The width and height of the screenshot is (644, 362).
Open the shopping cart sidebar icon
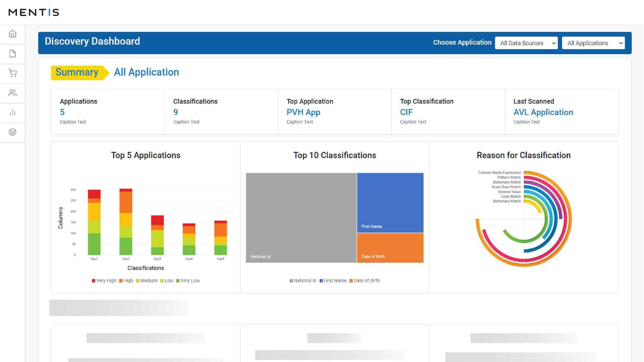pyautogui.click(x=12, y=73)
